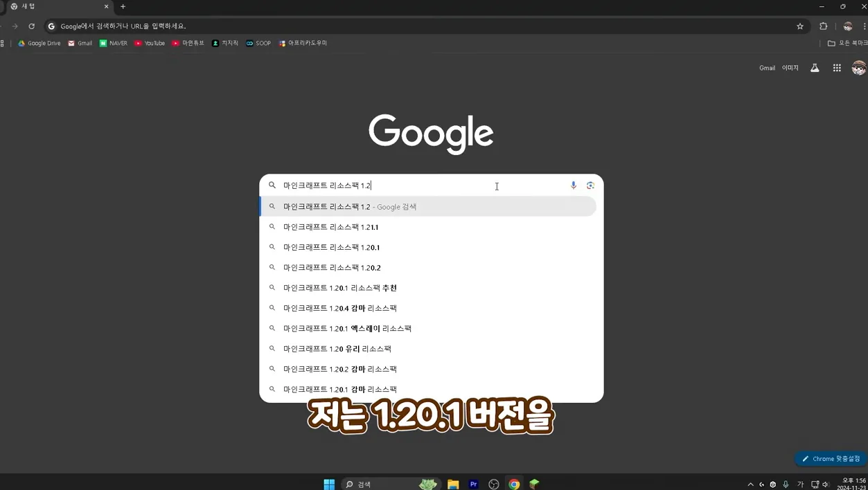Image resolution: width=868 pixels, height=490 pixels.
Task: Go back using the browser back arrow
Action: [x=2, y=26]
